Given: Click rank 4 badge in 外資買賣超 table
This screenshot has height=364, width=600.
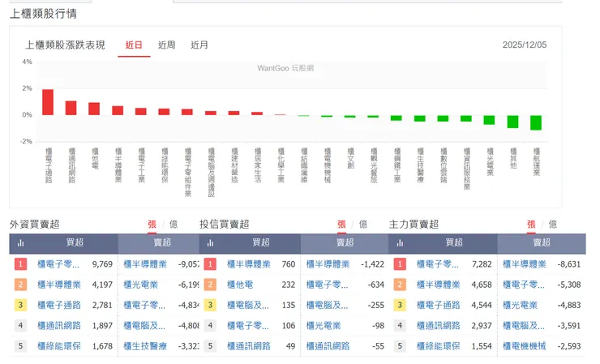Looking at the screenshot, I should pyautogui.click(x=20, y=325).
